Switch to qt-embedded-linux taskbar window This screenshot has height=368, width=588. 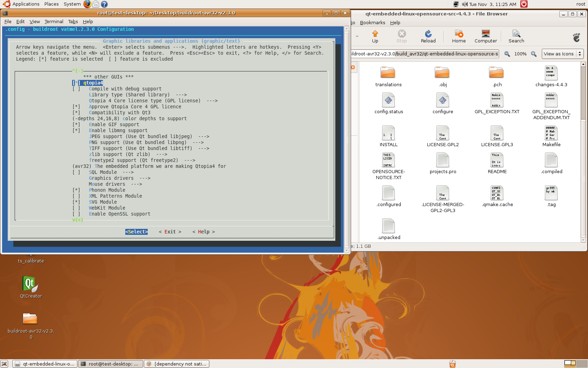click(x=45, y=364)
